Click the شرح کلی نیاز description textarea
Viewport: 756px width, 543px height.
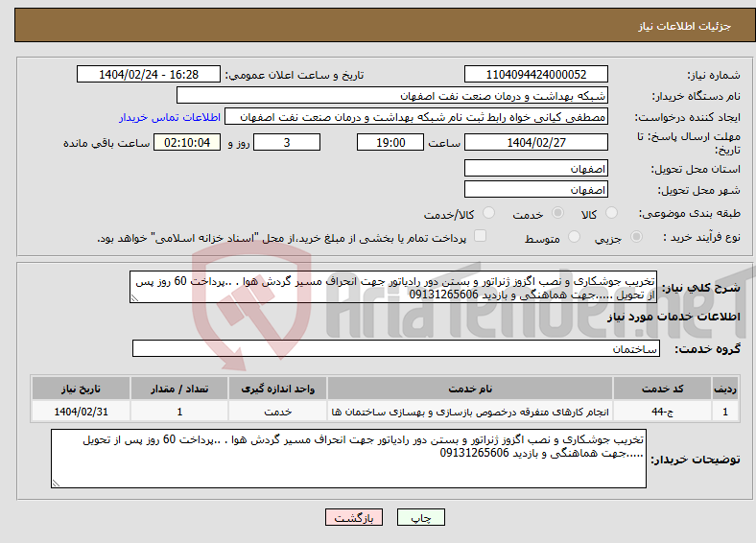click(393, 287)
